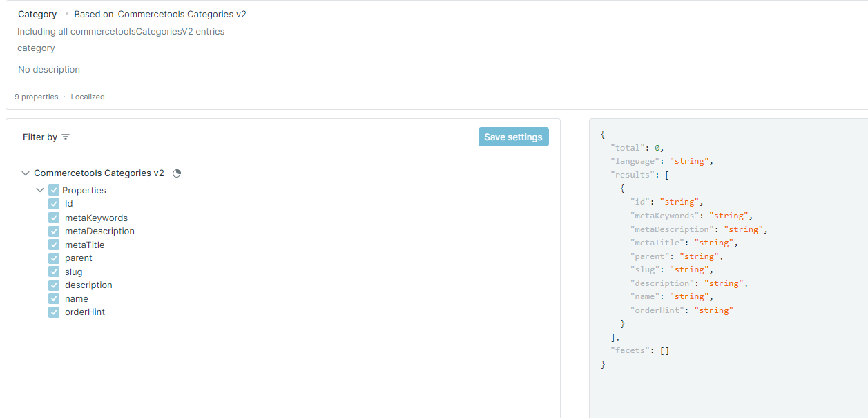Click the slug label in the tree
This screenshot has height=418, width=868.
(x=73, y=272)
